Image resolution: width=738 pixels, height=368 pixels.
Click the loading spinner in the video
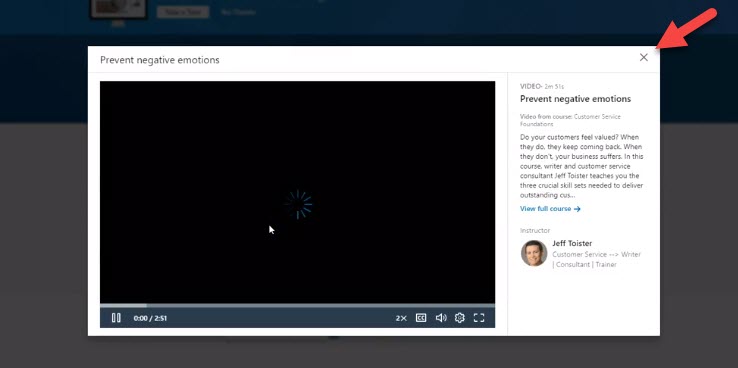point(298,204)
